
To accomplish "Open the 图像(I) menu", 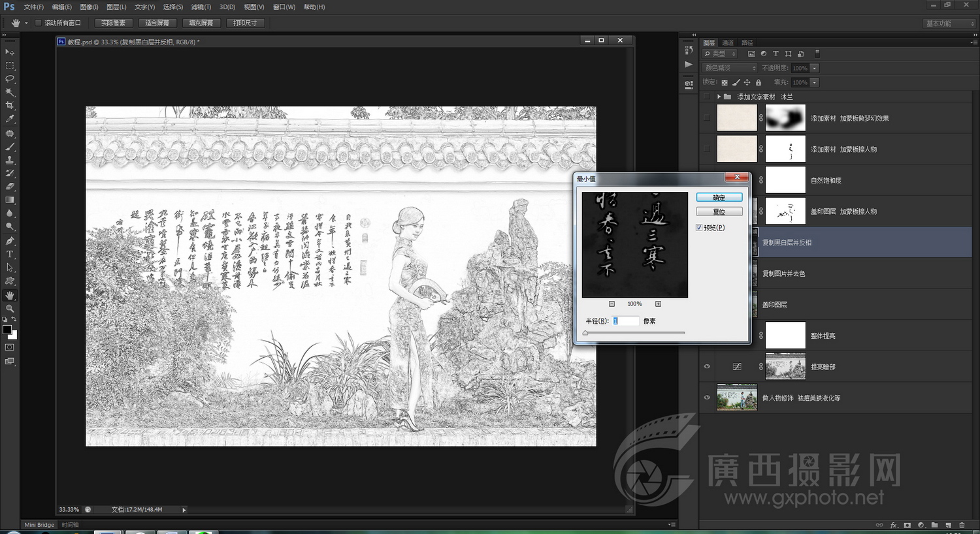I will pyautogui.click(x=89, y=7).
